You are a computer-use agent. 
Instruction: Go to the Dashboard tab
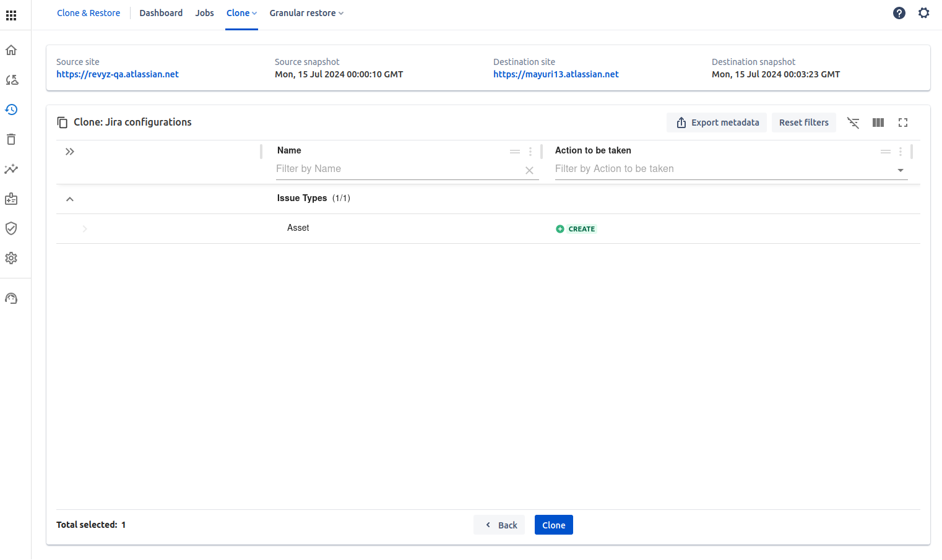click(x=161, y=13)
